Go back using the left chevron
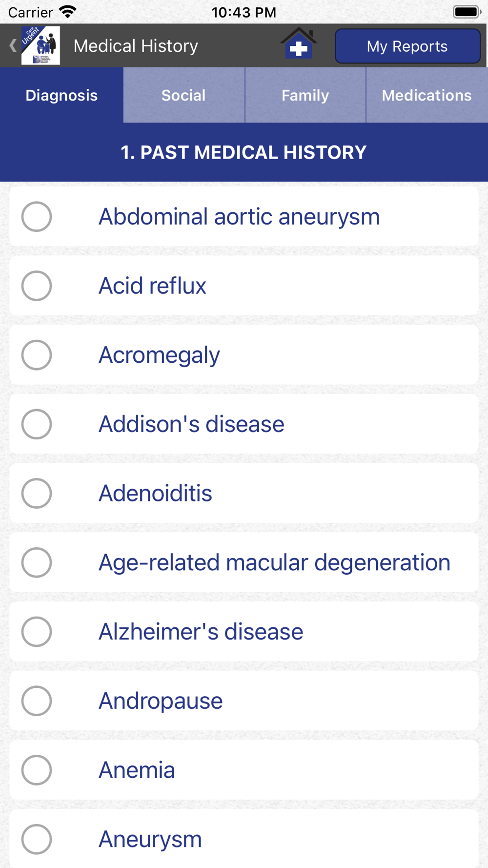The width and height of the screenshot is (488, 868). click(13, 46)
